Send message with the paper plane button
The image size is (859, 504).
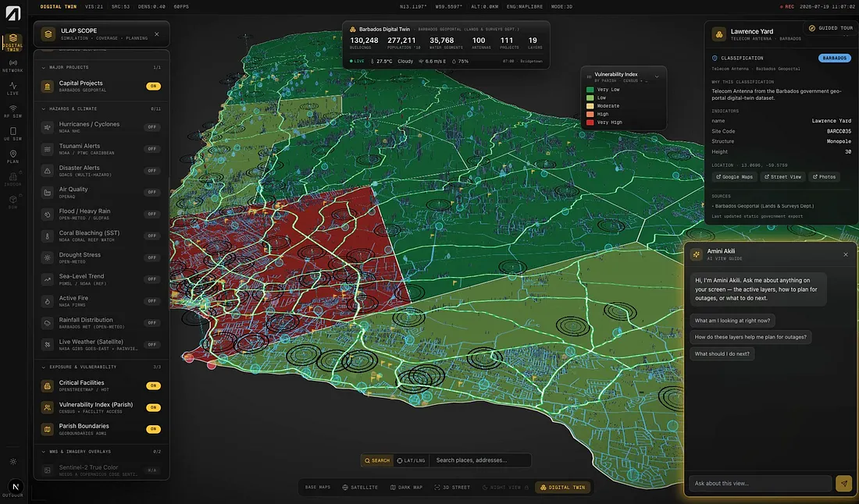[x=843, y=483]
